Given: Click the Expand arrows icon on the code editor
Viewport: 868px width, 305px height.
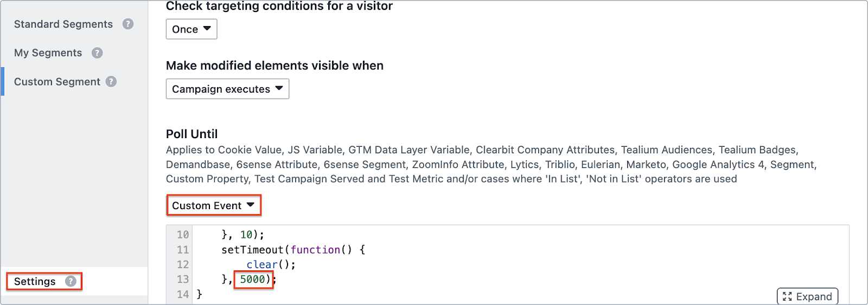Looking at the screenshot, I should [x=787, y=296].
